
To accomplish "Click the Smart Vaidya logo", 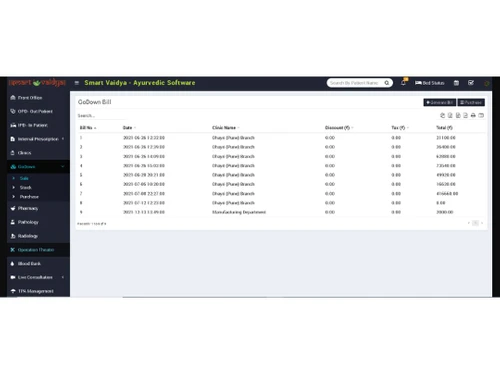I will [x=37, y=82].
